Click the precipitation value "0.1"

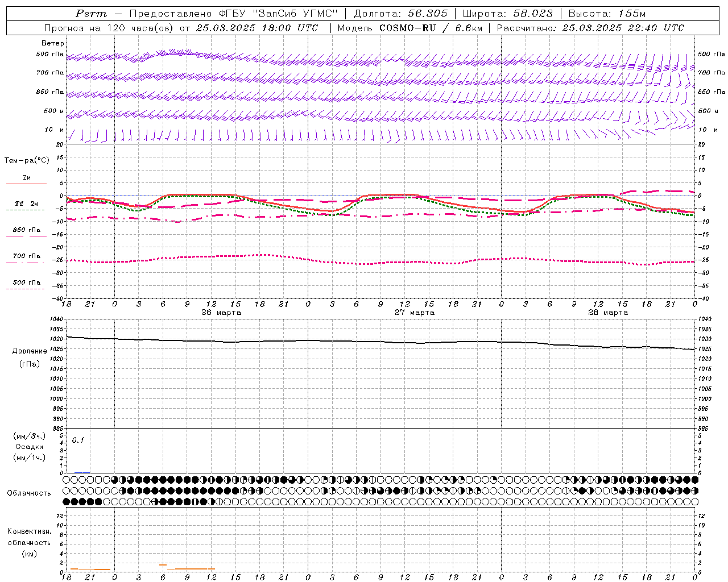[78, 440]
